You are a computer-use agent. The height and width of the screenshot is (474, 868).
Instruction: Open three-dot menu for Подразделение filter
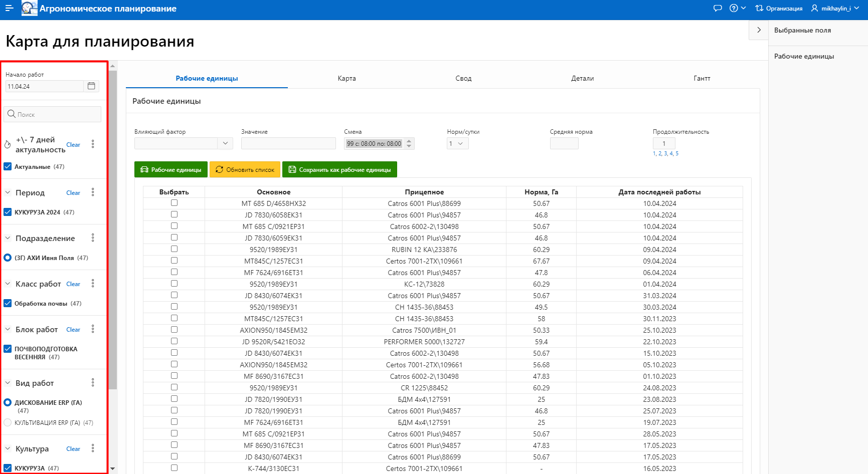(93, 238)
